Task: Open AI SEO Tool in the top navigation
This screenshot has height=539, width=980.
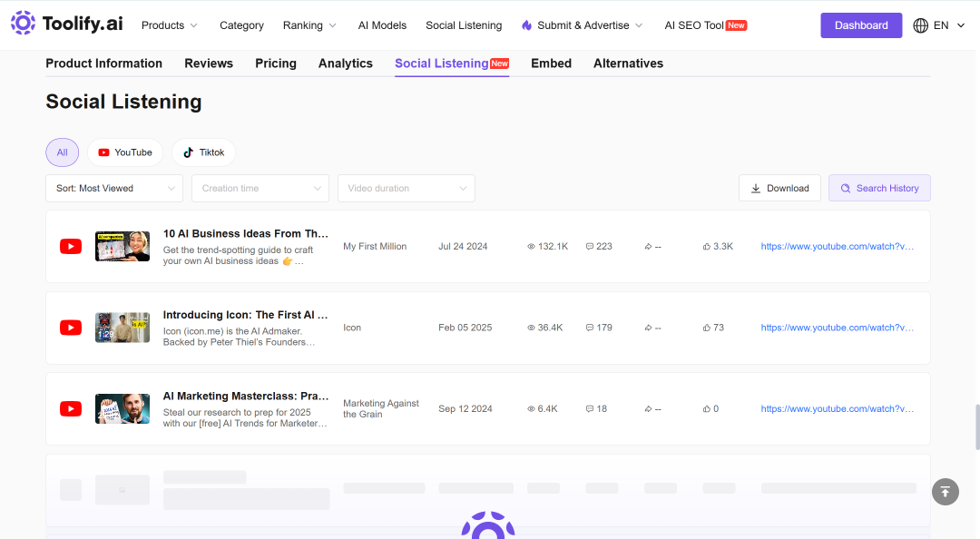Action: click(694, 25)
